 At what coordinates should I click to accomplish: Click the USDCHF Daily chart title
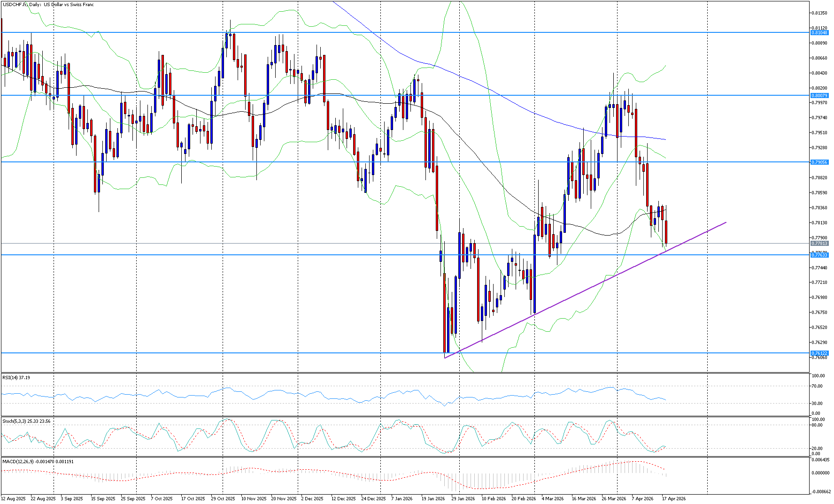(x=47, y=5)
